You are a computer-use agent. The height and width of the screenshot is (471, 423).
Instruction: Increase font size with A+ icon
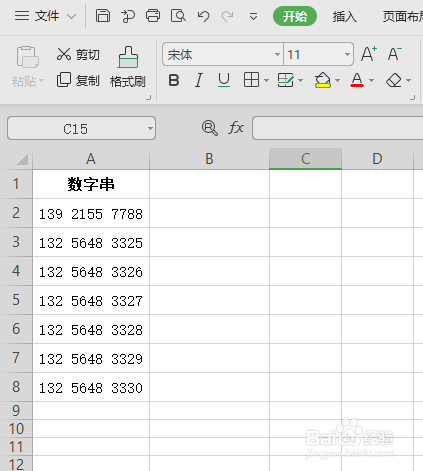point(369,54)
